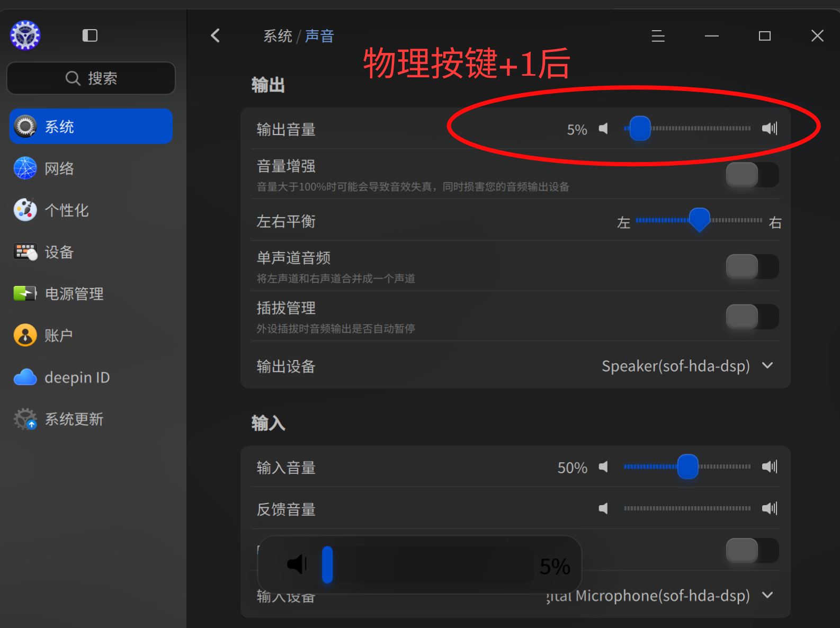The width and height of the screenshot is (840, 628).
Task: Maximize the settings window
Action: 764,36
